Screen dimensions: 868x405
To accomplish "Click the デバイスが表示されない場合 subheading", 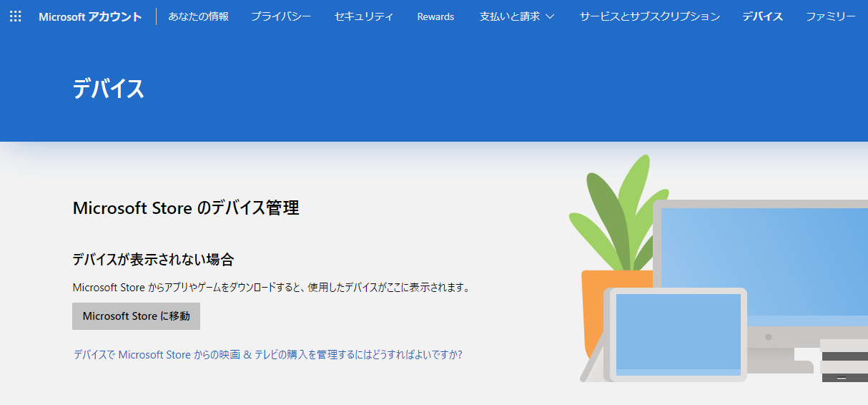I will point(154,259).
